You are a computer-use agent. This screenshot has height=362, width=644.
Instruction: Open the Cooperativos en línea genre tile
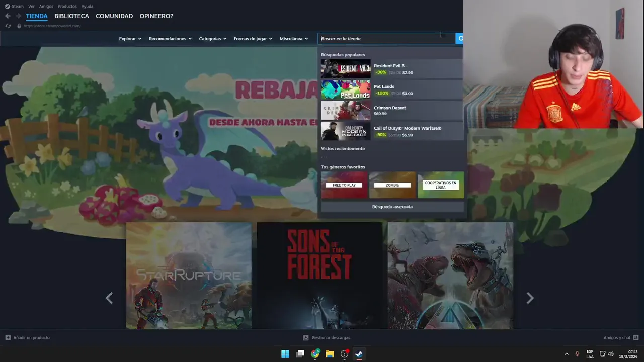point(440,185)
